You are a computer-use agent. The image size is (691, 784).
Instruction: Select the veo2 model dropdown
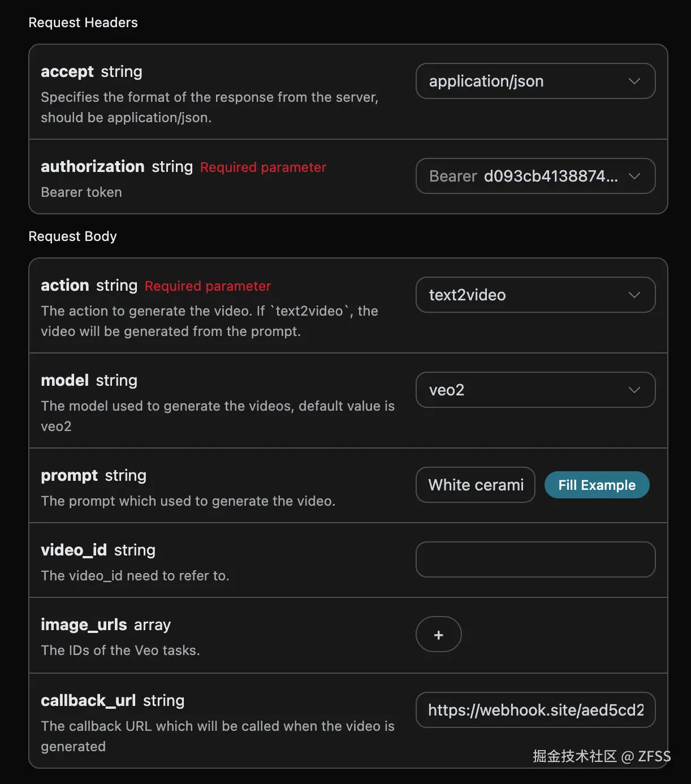[526, 390]
